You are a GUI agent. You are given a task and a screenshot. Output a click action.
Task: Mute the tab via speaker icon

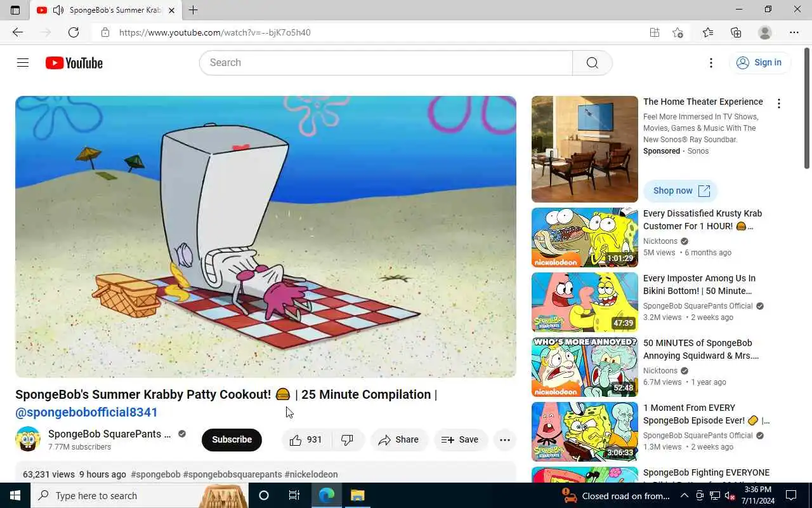[x=58, y=10]
